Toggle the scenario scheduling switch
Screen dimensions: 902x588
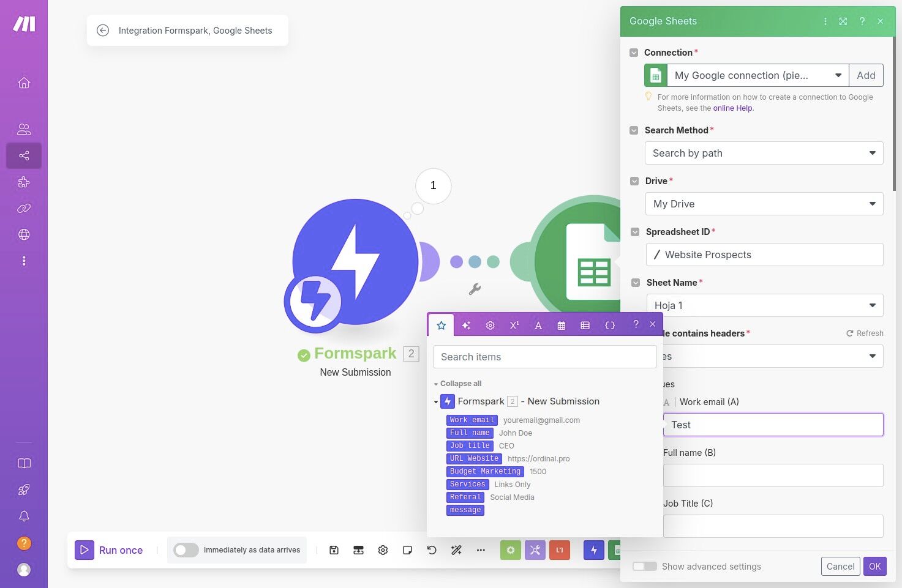coord(186,550)
